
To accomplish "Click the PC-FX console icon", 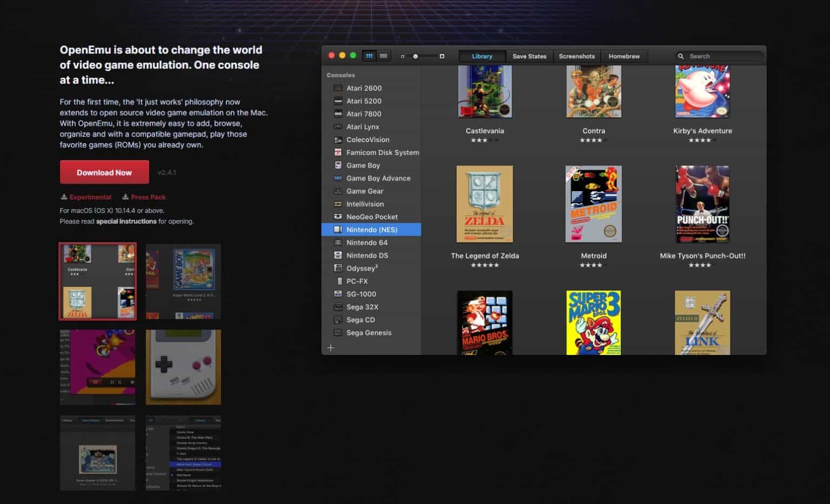I will tap(339, 281).
